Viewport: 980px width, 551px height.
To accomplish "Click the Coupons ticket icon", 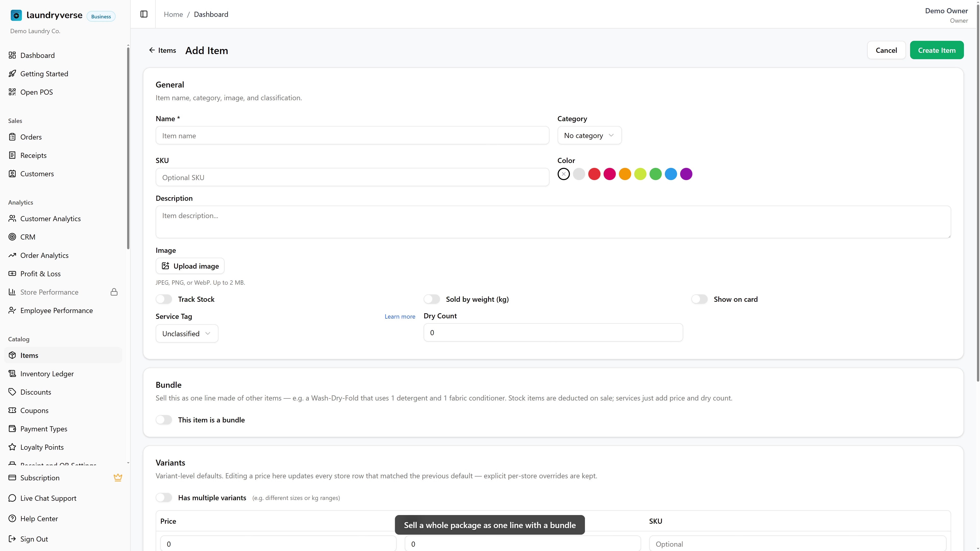I will tap(12, 410).
